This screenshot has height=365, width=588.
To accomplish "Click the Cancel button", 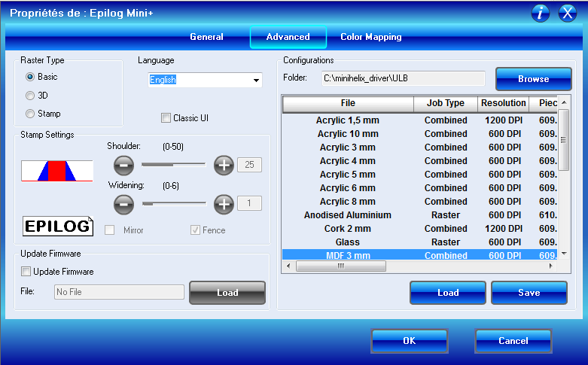I will (513, 341).
